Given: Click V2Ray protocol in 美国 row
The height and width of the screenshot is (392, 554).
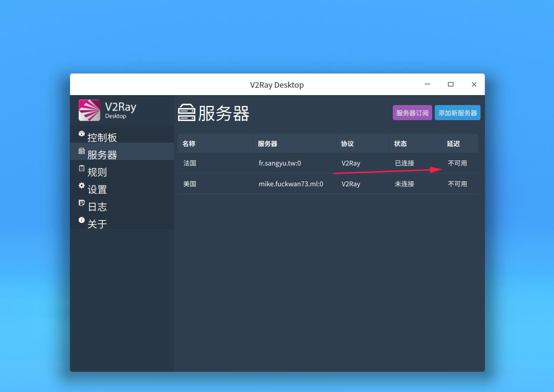Looking at the screenshot, I should [x=351, y=184].
